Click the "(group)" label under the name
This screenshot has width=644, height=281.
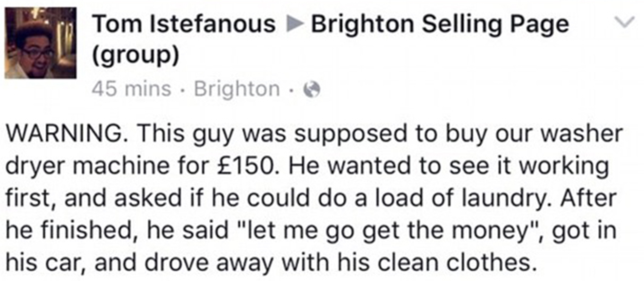(135, 57)
